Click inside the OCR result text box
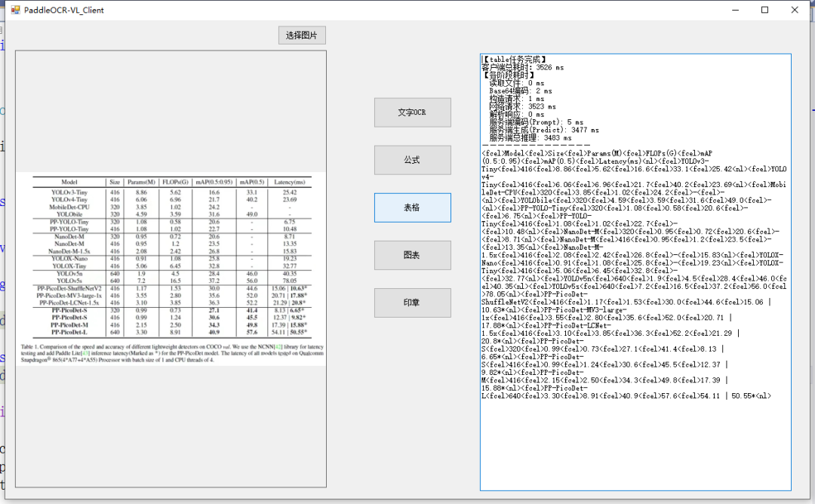This screenshot has width=815, height=504. [x=635, y=272]
